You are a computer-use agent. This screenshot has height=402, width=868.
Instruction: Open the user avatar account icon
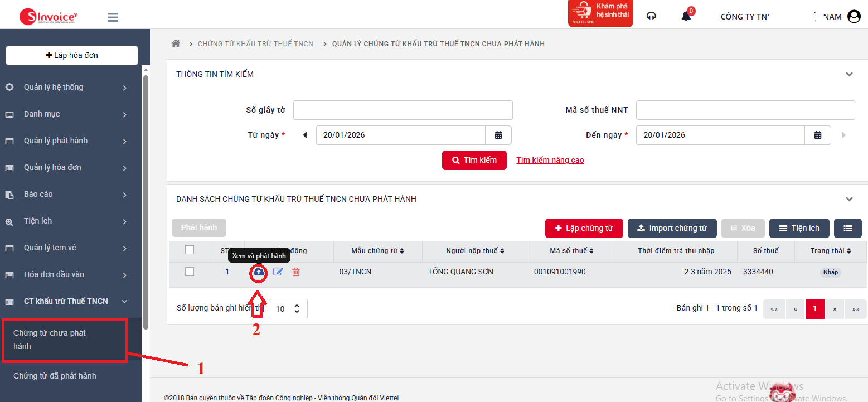[x=854, y=17]
